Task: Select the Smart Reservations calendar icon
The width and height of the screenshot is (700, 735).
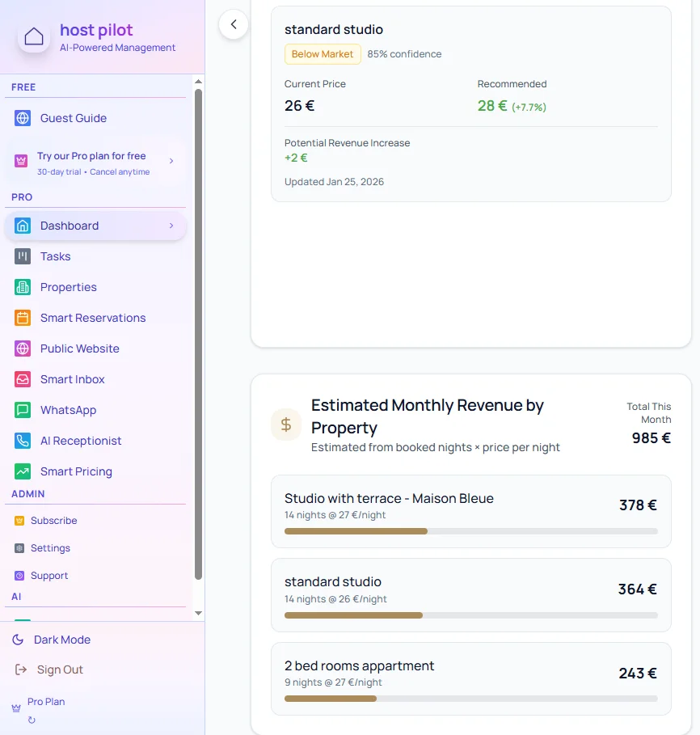Action: (x=22, y=318)
